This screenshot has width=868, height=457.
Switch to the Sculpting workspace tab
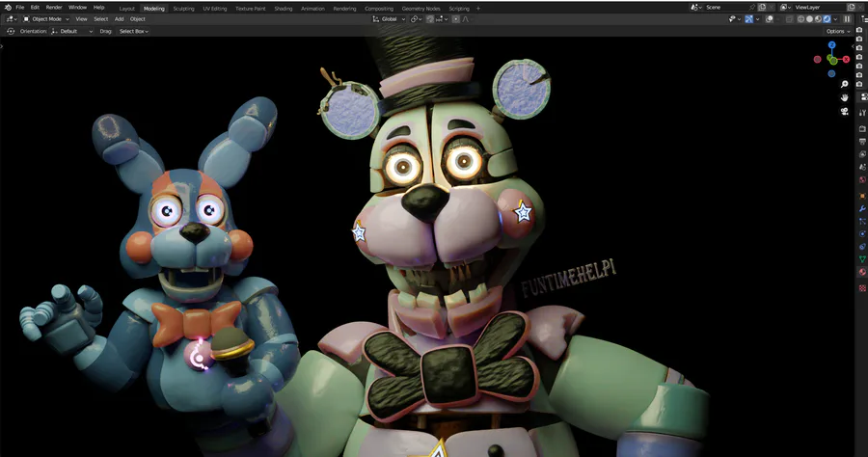tap(183, 9)
